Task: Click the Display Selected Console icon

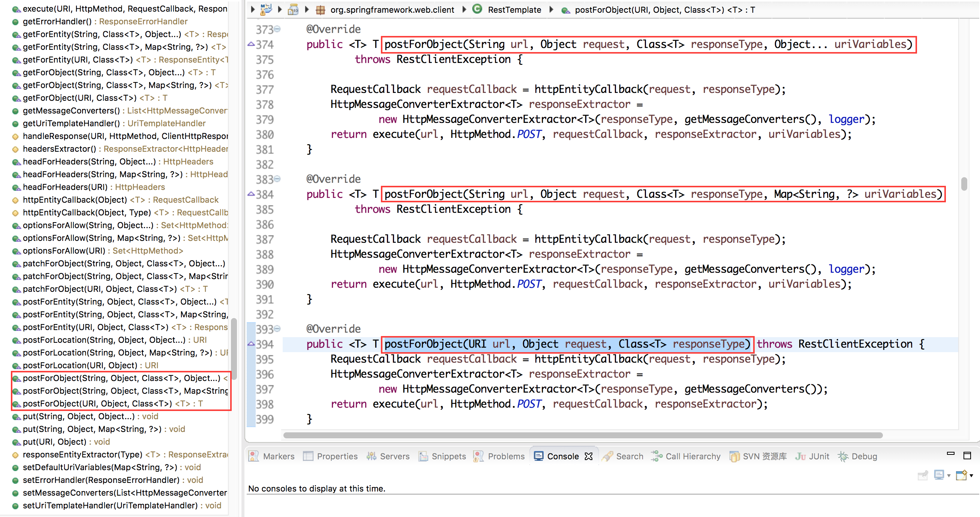Action: pyautogui.click(x=939, y=475)
